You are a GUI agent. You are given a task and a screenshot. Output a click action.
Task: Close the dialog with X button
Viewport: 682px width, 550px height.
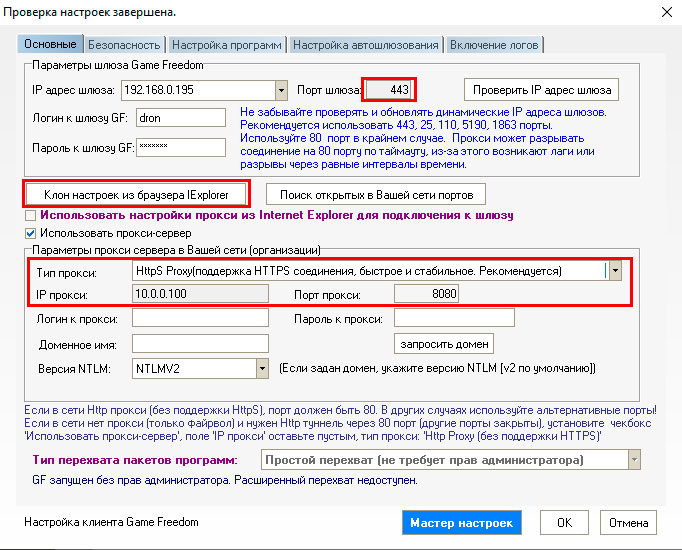(x=667, y=12)
